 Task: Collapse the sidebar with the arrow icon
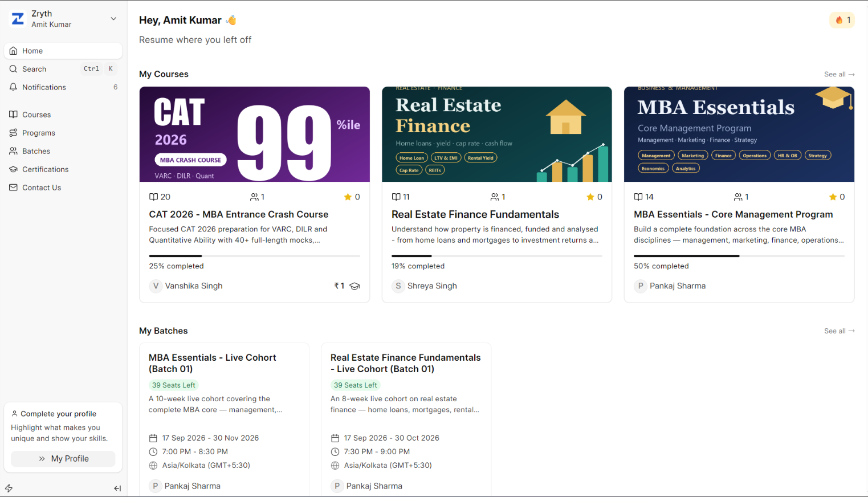[117, 488]
